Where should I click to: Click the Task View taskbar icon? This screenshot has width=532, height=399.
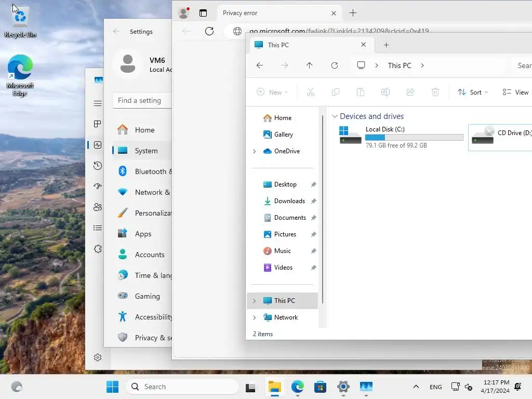click(x=250, y=387)
